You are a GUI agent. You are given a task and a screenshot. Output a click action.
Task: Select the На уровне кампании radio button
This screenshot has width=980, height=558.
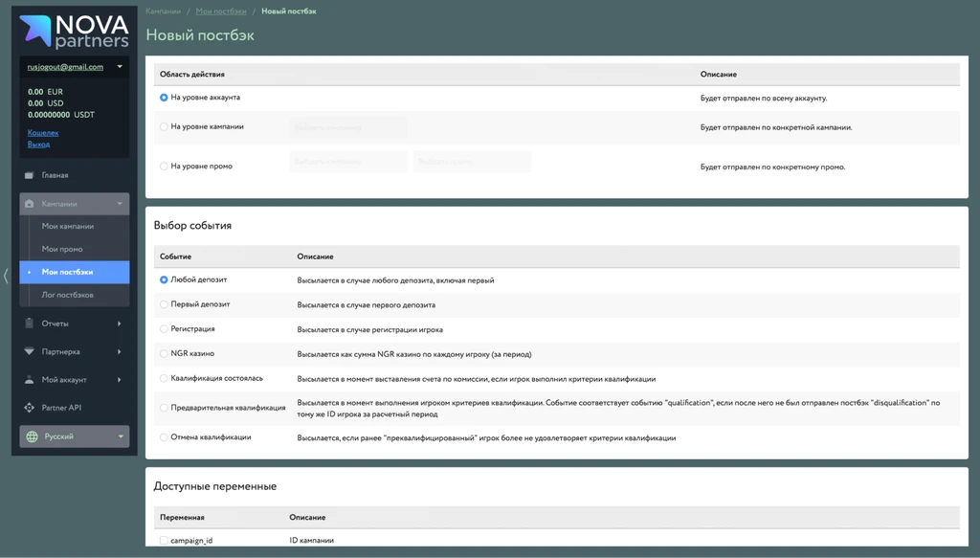[164, 127]
